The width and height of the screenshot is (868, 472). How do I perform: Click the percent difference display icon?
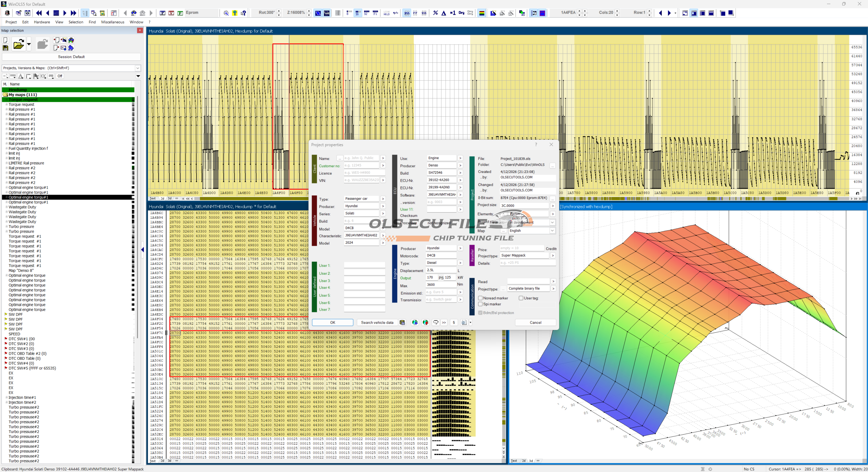[x=435, y=13]
